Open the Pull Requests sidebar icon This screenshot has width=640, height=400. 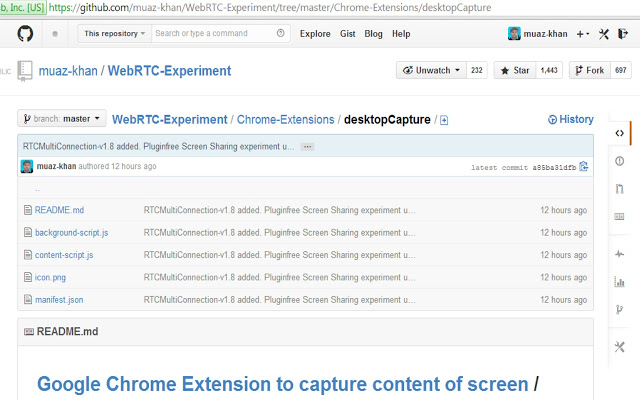point(619,189)
